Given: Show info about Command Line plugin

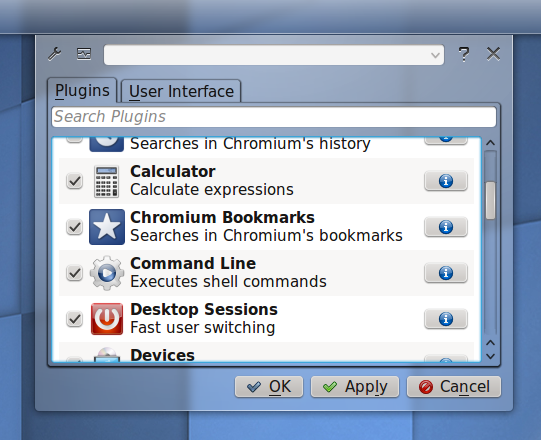Looking at the screenshot, I should 446,273.
